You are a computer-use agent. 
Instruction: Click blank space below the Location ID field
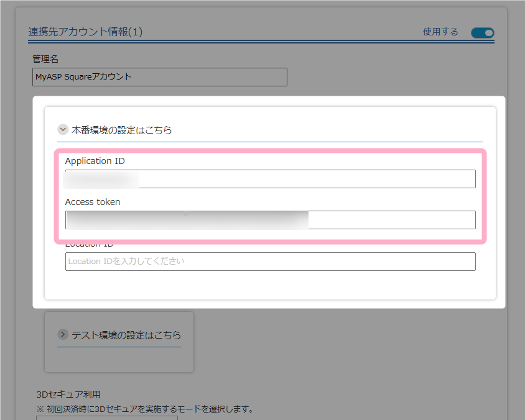click(x=270, y=285)
